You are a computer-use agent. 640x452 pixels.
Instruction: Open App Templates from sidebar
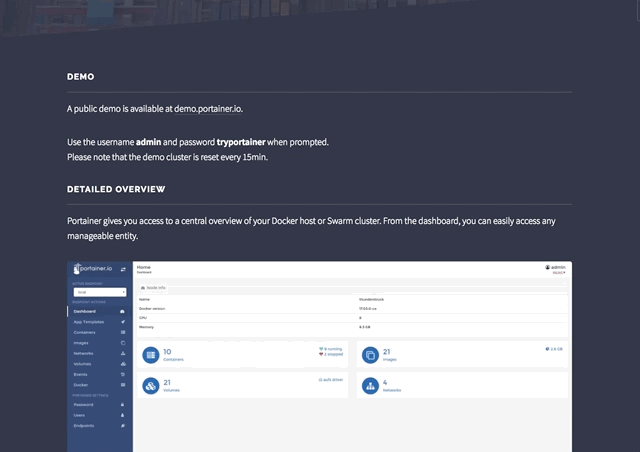(88, 322)
